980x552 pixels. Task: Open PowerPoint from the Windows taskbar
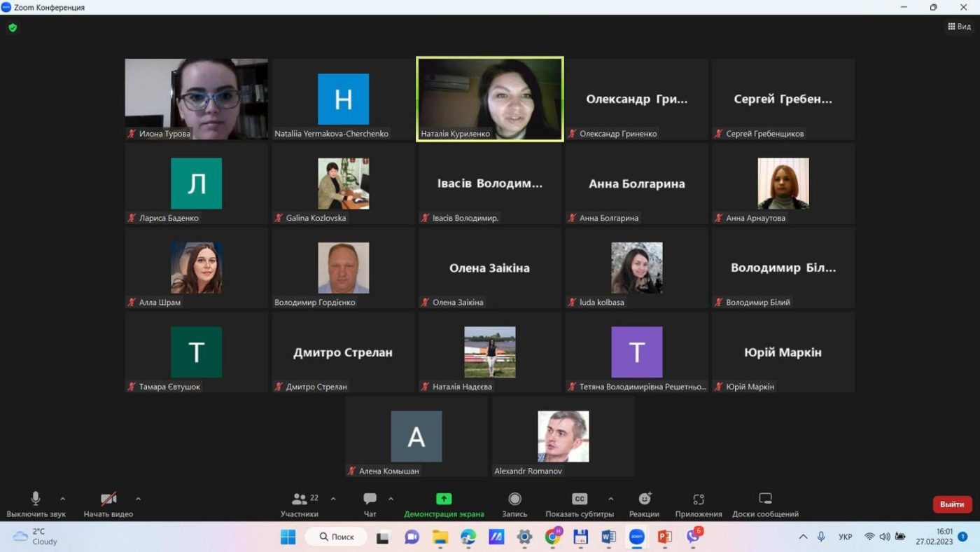tap(664, 537)
